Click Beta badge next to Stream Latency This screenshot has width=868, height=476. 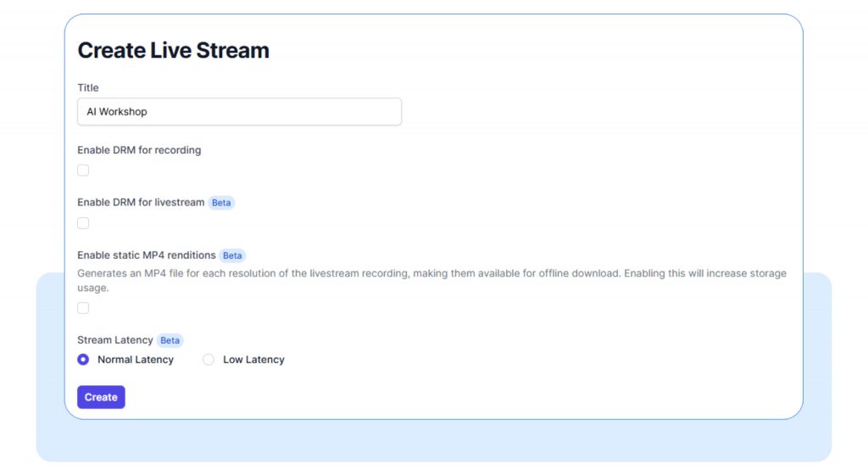(170, 340)
